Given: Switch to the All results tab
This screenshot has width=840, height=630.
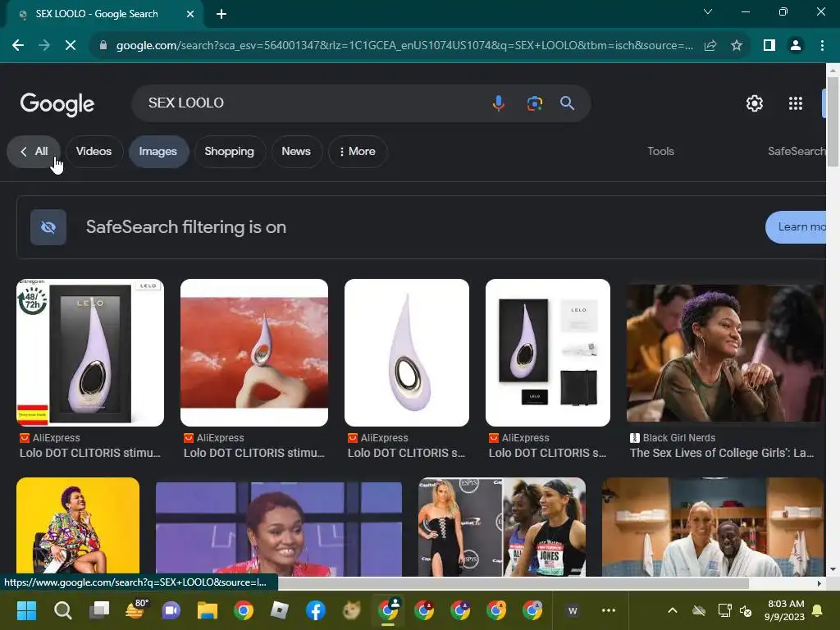Looking at the screenshot, I should coord(34,152).
